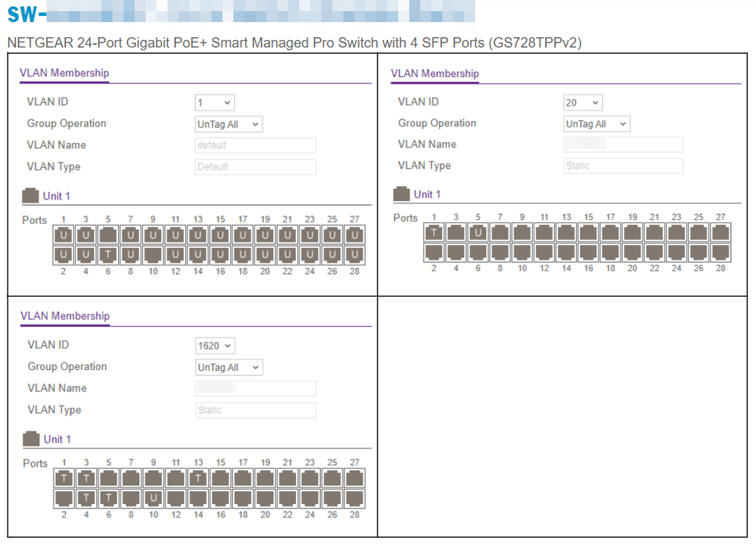The image size is (756, 544).
Task: Toggle port 28 in VLAN 1620 panel
Action: point(354,498)
